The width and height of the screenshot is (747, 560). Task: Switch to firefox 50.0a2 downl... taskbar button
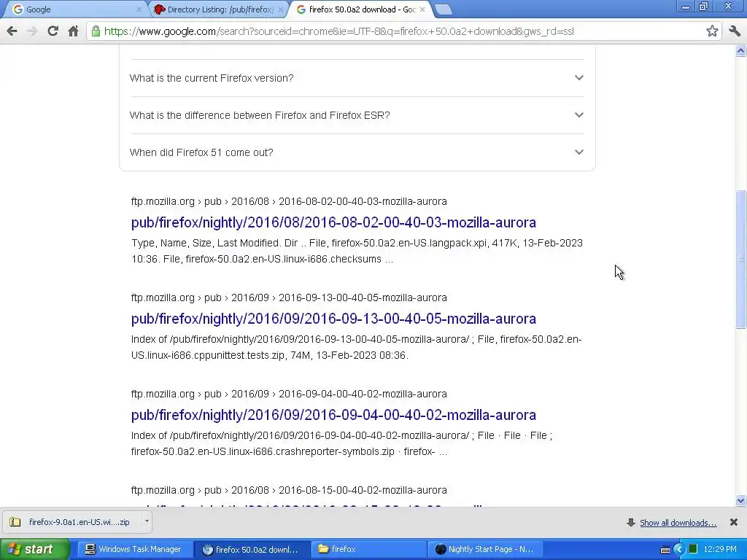coord(252,549)
